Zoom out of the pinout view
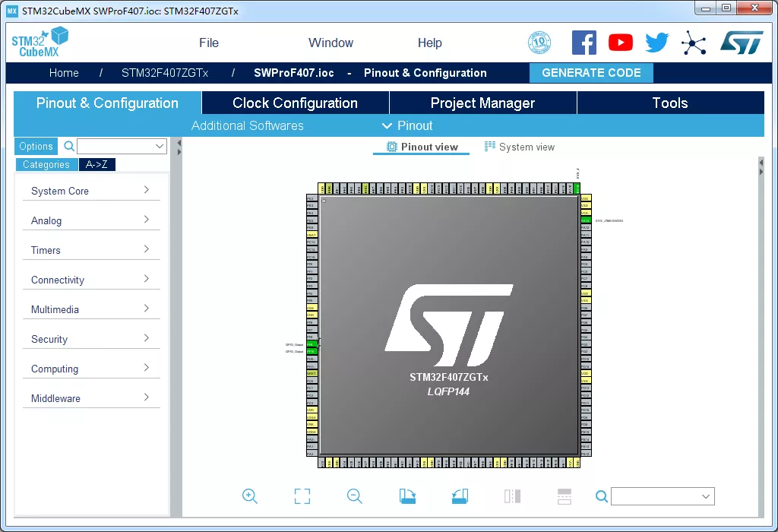The width and height of the screenshot is (778, 532). tap(355, 496)
